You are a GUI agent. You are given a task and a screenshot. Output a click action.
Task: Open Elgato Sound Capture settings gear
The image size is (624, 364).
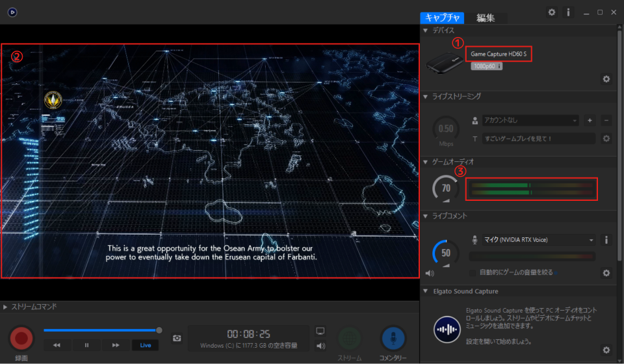coord(606,350)
